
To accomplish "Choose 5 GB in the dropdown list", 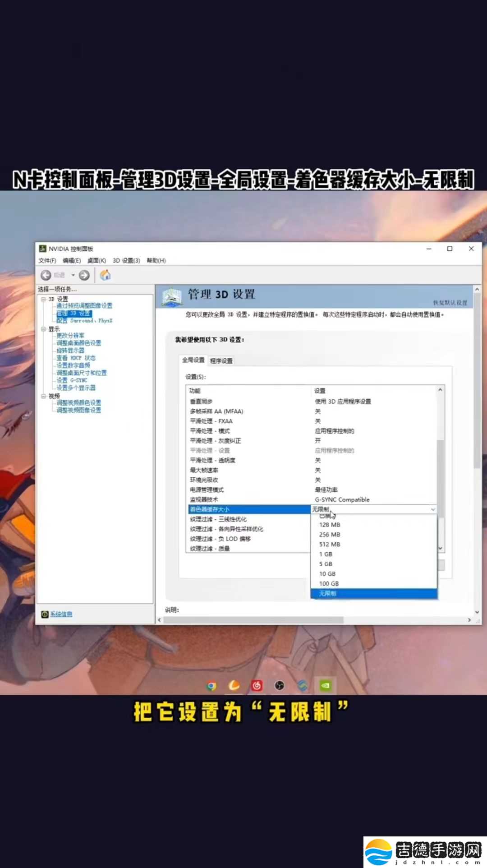I will click(374, 564).
